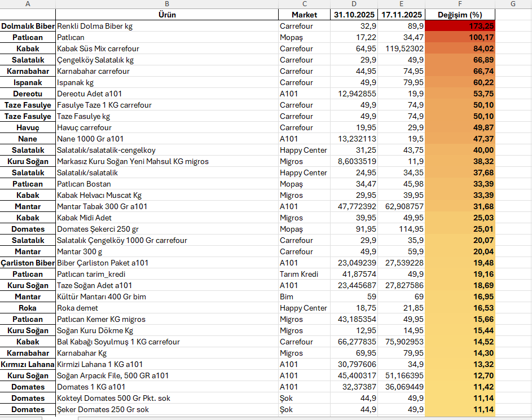
Task: Select the 'Renkli Dolma Biber kg' cell
Action: (x=167, y=26)
